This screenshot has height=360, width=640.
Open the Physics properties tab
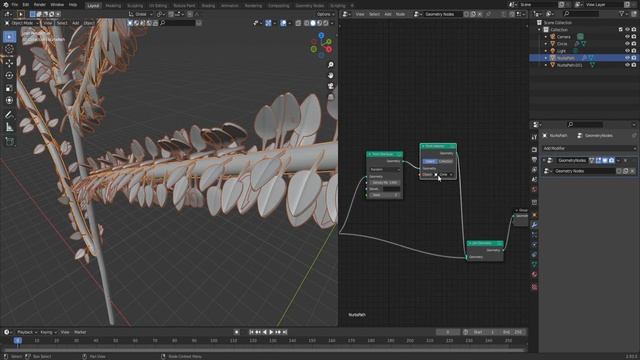(x=534, y=244)
